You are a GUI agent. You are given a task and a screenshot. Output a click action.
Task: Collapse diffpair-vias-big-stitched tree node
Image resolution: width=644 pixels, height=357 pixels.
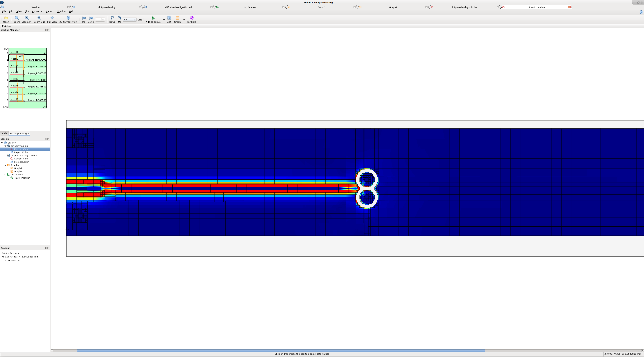(6, 155)
